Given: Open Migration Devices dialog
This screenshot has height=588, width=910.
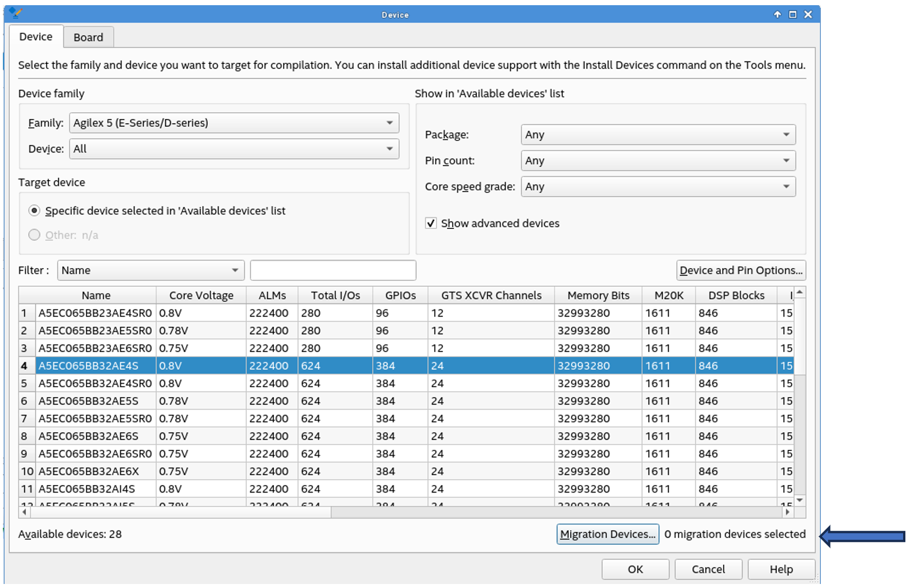Looking at the screenshot, I should coord(607,534).
